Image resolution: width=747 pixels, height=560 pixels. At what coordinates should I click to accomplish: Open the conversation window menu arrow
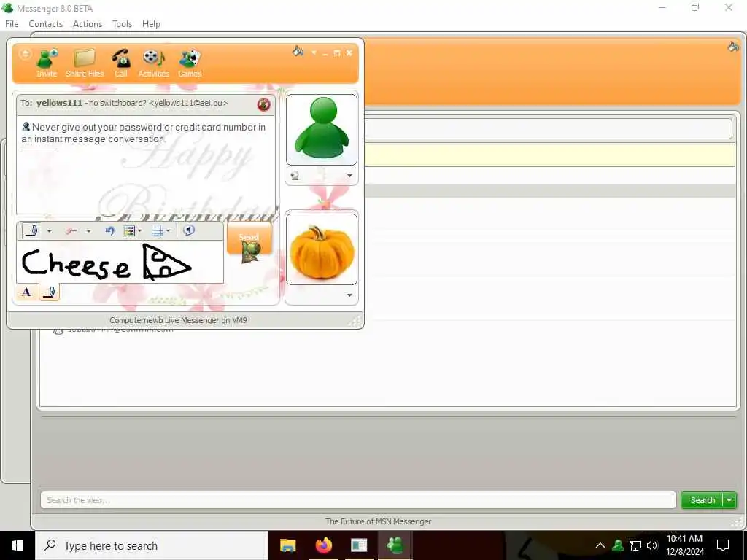(314, 52)
